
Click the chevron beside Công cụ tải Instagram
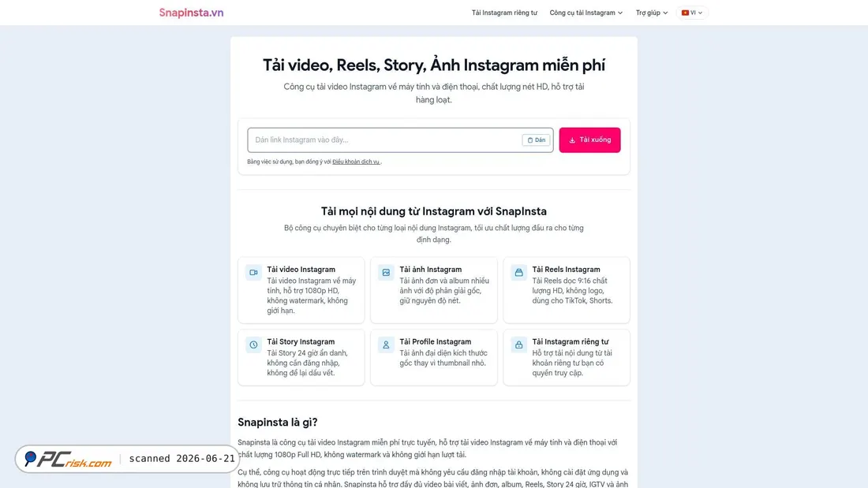click(x=620, y=13)
